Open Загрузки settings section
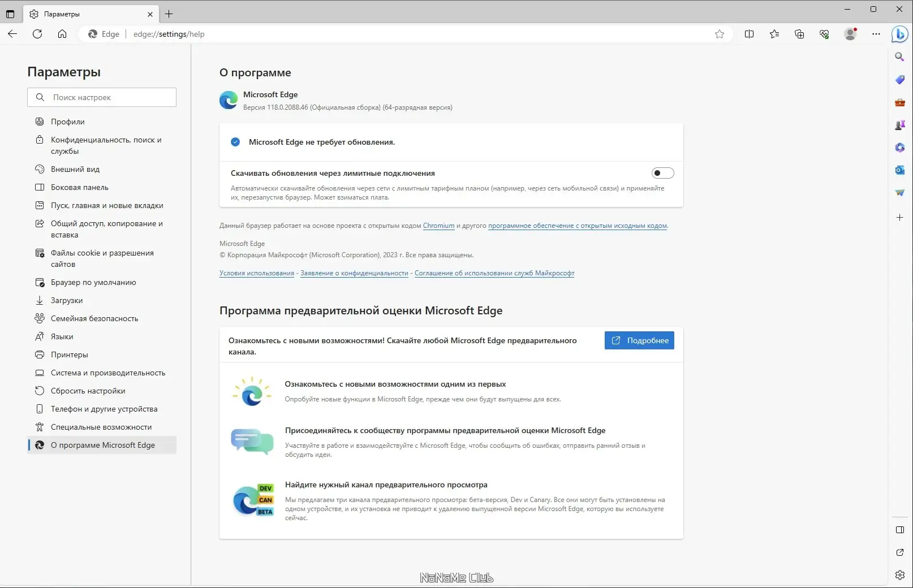 (102, 300)
